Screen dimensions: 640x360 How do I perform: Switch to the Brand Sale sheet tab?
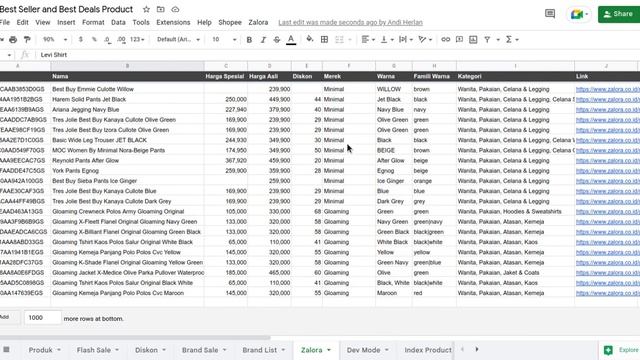point(203,350)
